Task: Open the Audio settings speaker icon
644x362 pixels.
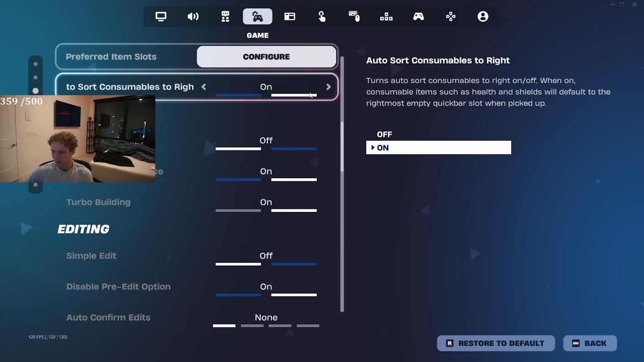Action: coord(193,17)
